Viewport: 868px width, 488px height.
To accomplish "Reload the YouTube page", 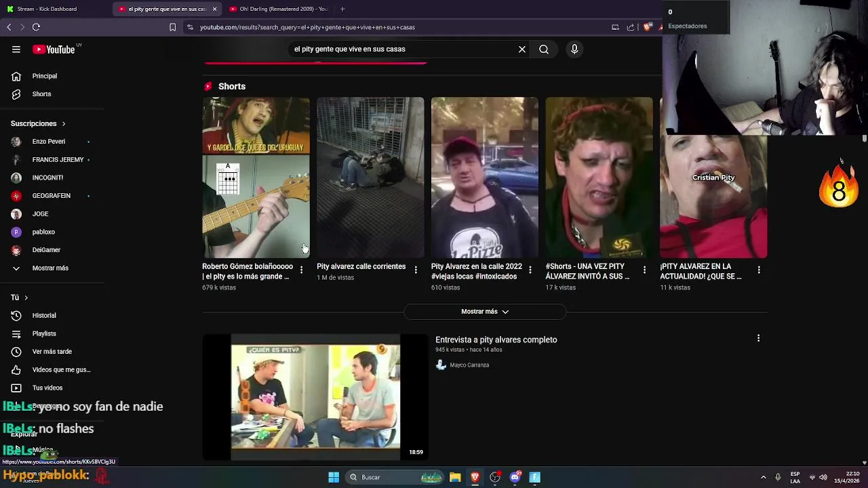I will pos(36,27).
